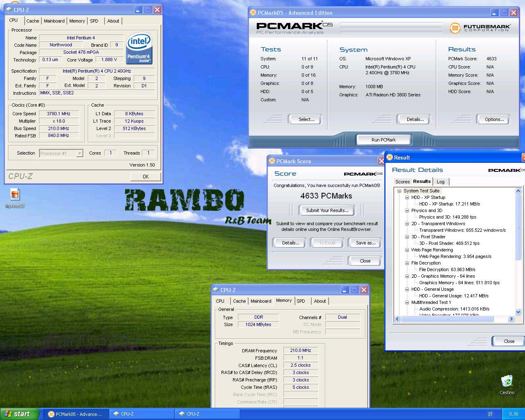Open CPU tab in lower CPU-Z window
The width and height of the screenshot is (525, 420).
click(x=220, y=301)
